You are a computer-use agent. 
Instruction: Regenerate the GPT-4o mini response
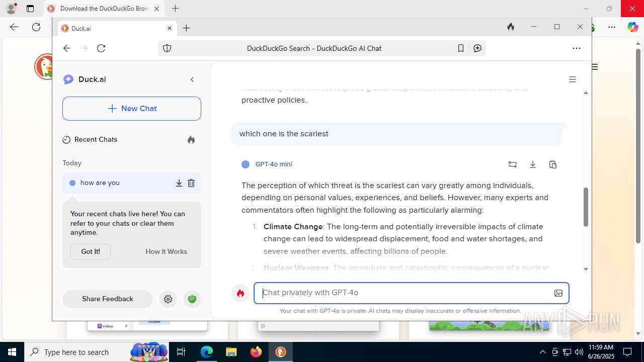click(513, 164)
